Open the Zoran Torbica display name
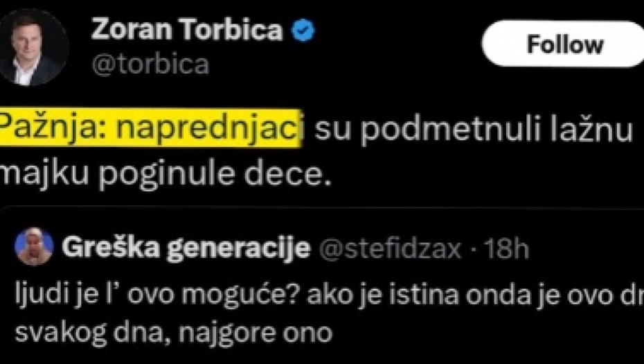 click(187, 30)
